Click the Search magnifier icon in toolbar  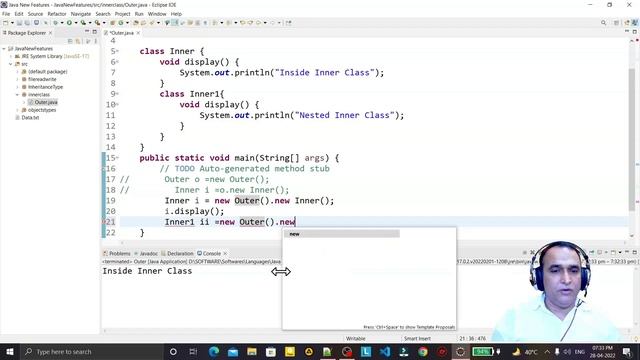(603, 23)
